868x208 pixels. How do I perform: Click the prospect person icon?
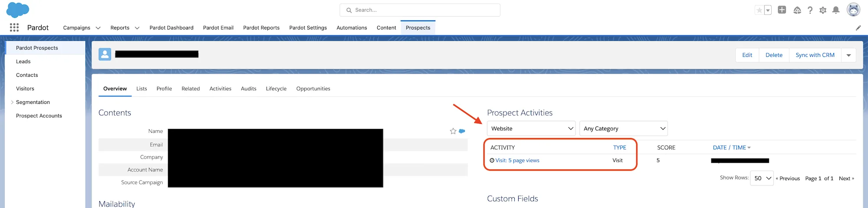[x=105, y=54]
